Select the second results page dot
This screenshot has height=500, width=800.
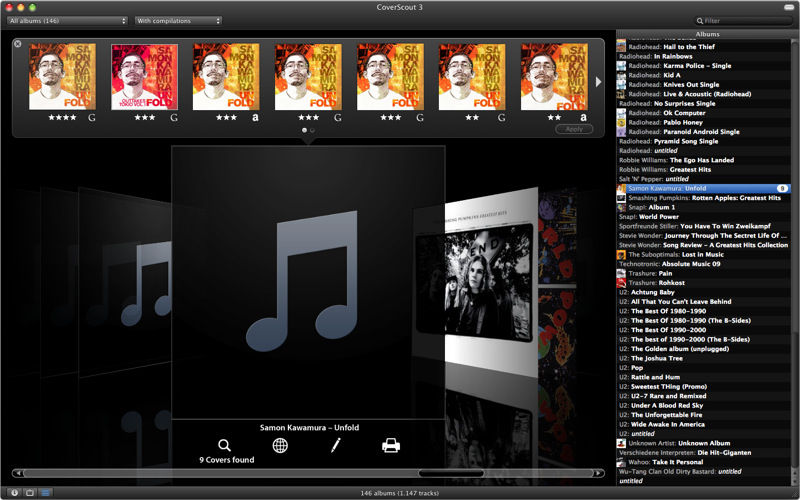312,130
